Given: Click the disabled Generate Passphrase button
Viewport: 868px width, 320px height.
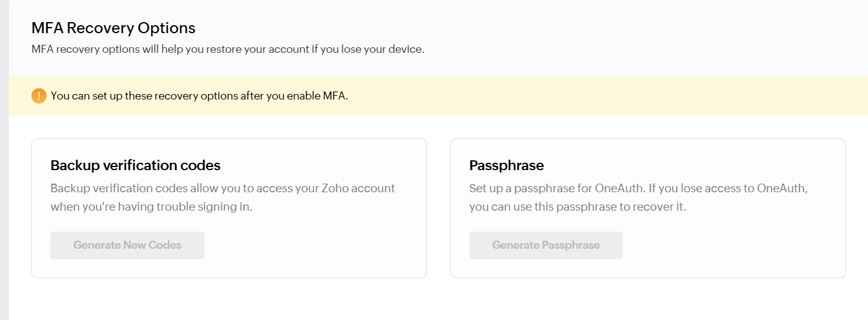Looking at the screenshot, I should click(x=546, y=245).
